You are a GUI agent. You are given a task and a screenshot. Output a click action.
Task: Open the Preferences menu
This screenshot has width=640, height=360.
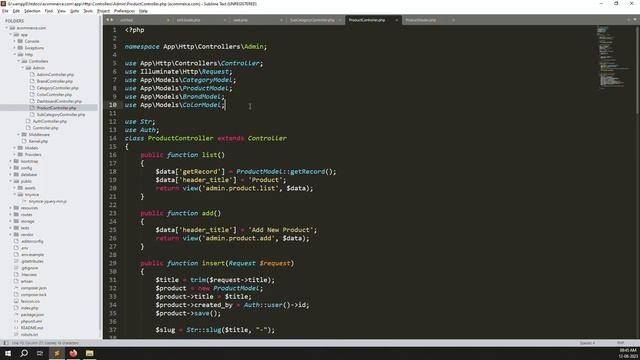[124, 11]
